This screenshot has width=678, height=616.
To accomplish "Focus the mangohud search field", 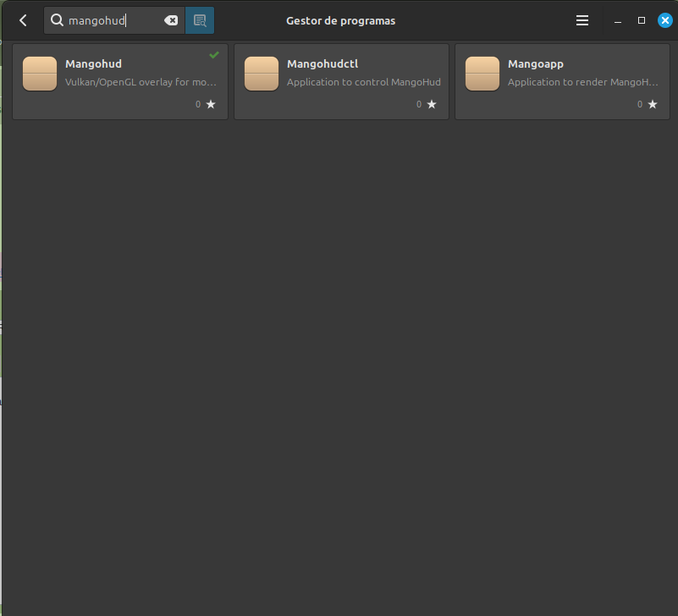I will [x=114, y=20].
